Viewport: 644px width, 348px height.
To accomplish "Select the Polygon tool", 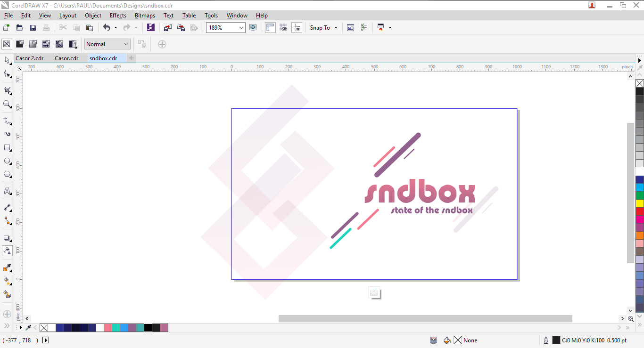I will point(7,174).
